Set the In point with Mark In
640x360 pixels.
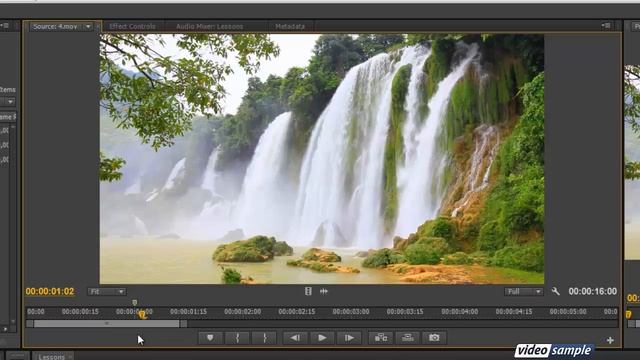click(238, 338)
